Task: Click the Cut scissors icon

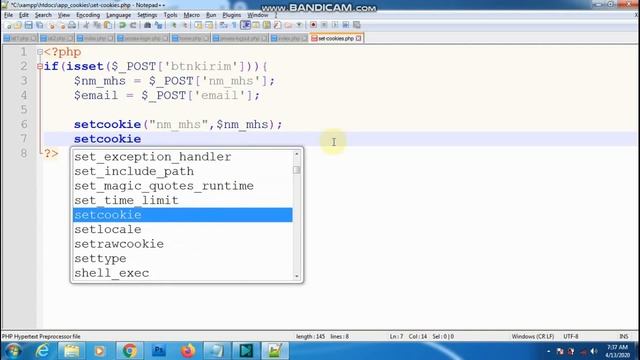Action: click(x=86, y=25)
